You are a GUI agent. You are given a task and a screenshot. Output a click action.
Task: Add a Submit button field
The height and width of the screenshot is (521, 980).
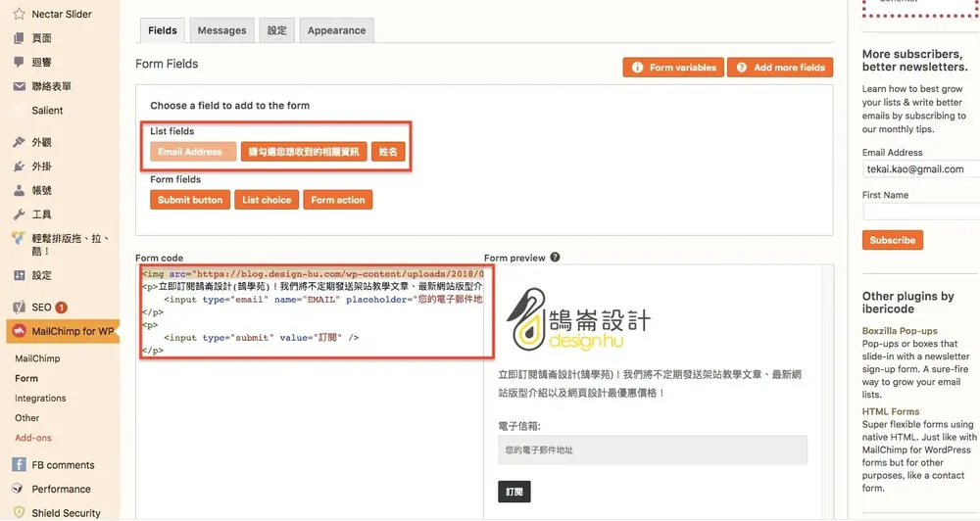(190, 200)
